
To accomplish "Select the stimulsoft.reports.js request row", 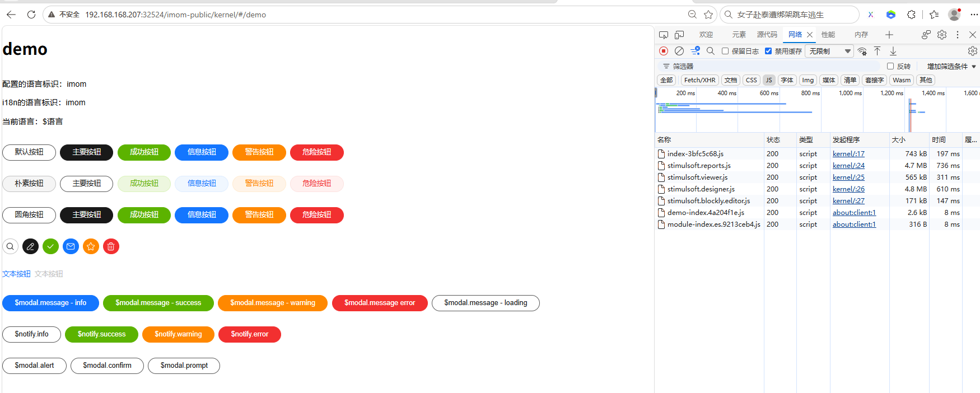I will pyautogui.click(x=817, y=166).
